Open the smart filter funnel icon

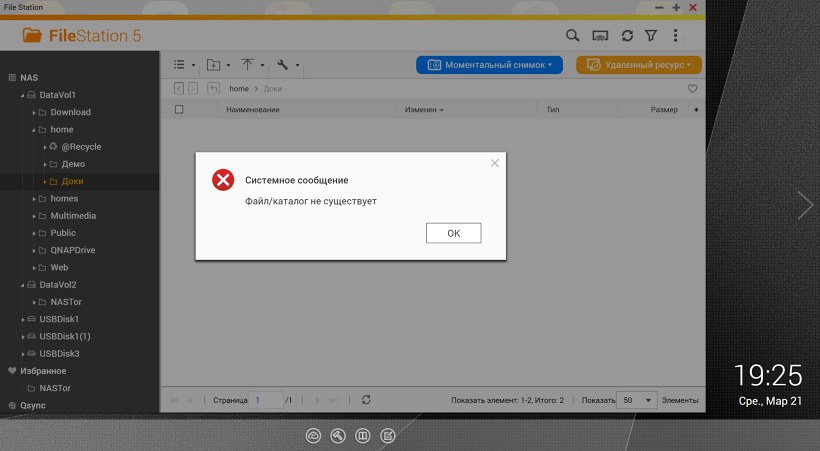click(651, 36)
